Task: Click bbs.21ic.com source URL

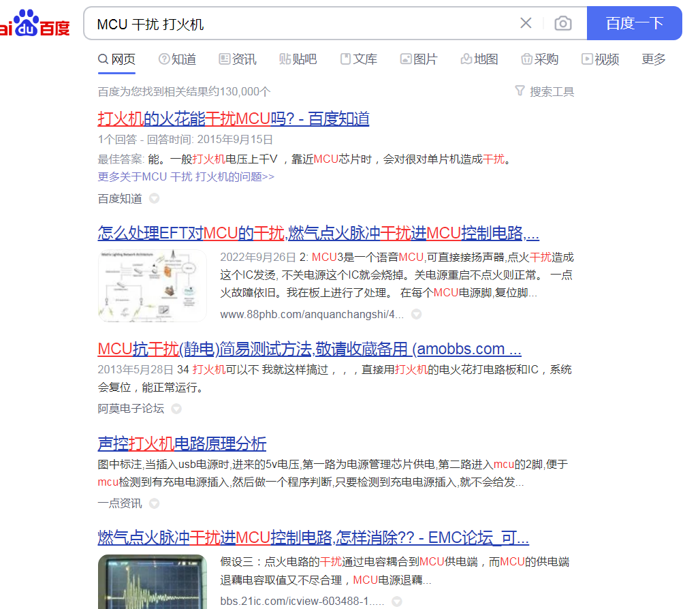Action: pos(302,602)
